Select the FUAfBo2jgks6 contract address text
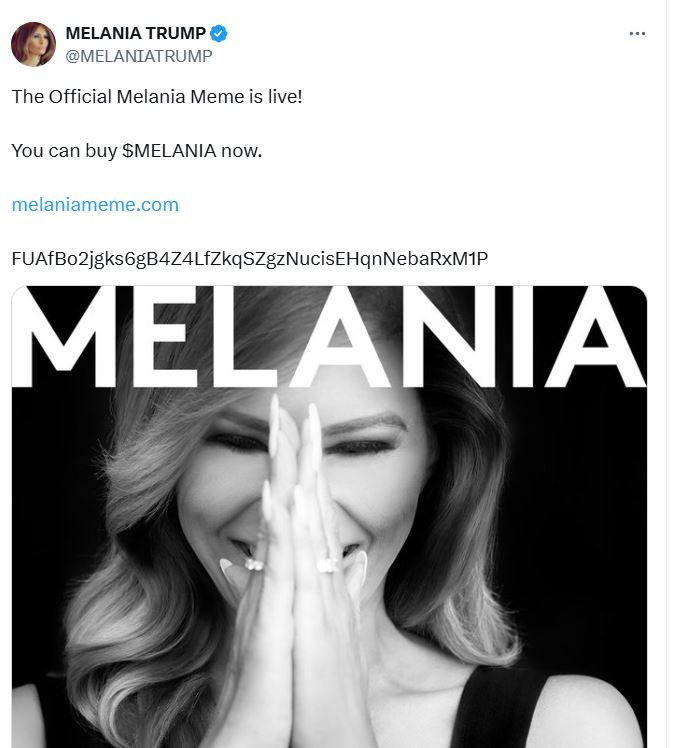 click(249, 259)
